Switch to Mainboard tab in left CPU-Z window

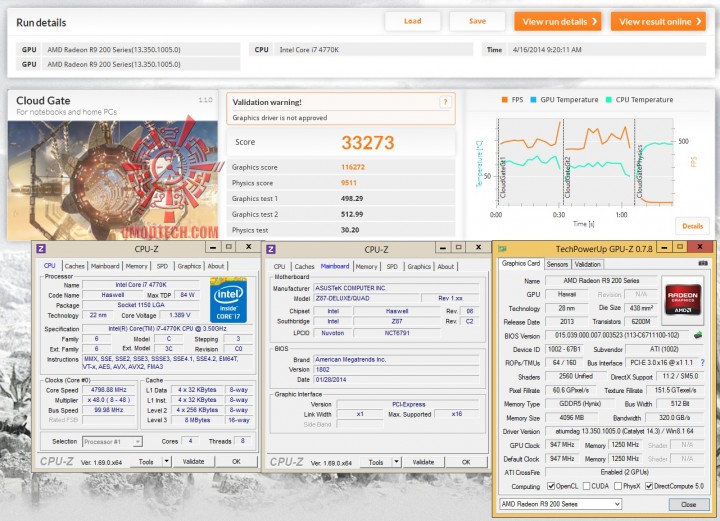click(x=105, y=266)
